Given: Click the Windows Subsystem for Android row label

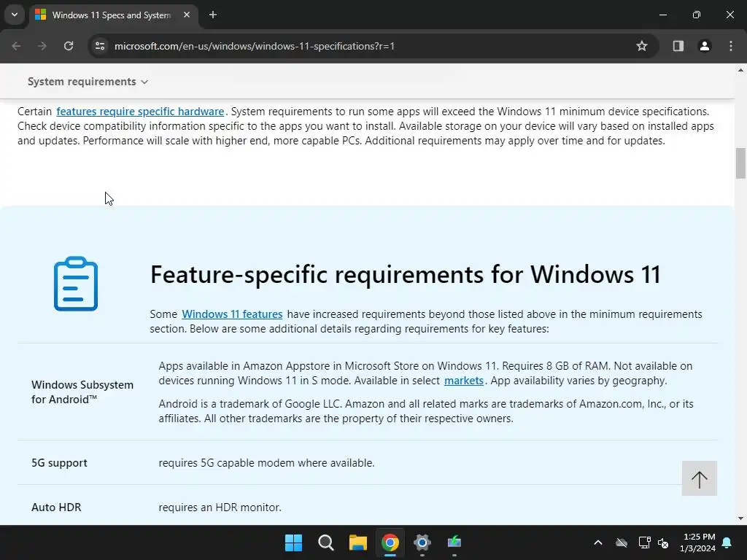Looking at the screenshot, I should click(82, 392).
